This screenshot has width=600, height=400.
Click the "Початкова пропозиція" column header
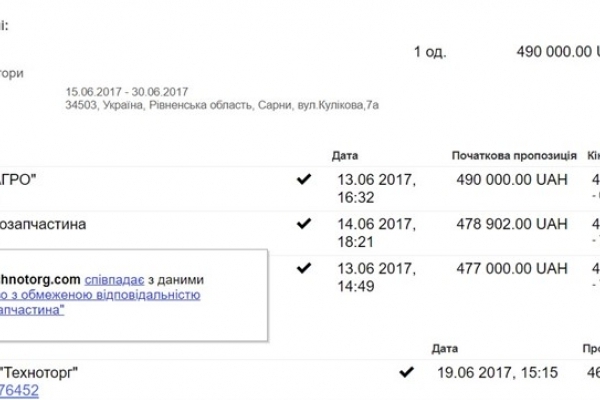click(515, 156)
